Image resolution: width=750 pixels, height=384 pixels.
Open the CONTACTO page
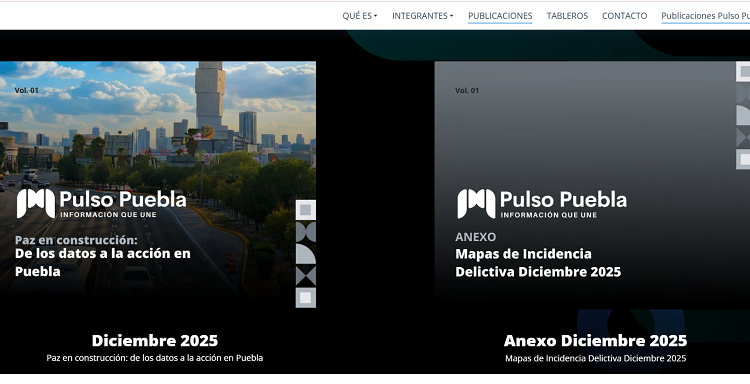click(x=624, y=16)
